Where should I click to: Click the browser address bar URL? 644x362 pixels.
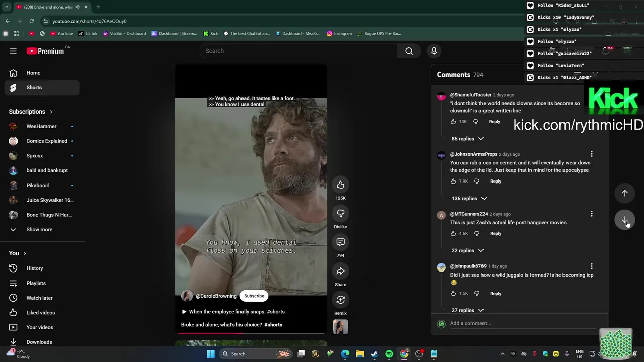[x=90, y=21]
